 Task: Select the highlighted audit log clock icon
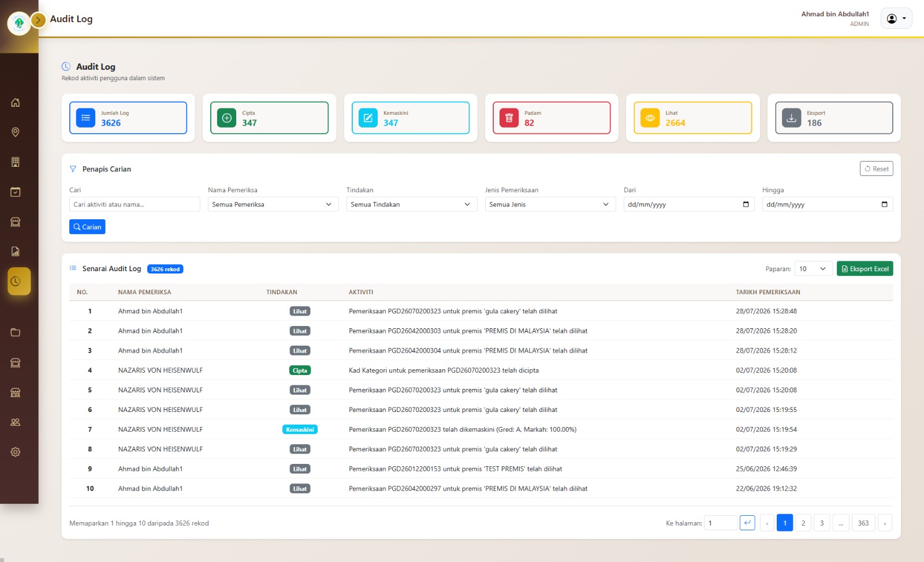coord(19,282)
